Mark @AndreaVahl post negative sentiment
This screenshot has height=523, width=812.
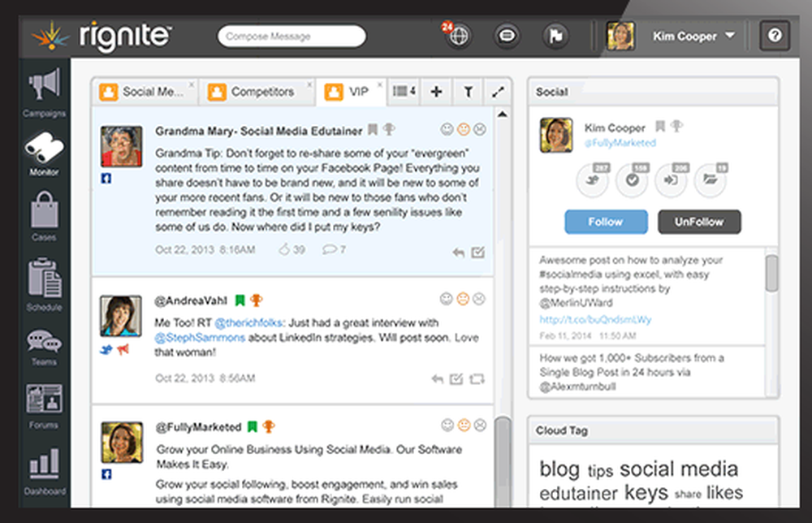tap(479, 299)
